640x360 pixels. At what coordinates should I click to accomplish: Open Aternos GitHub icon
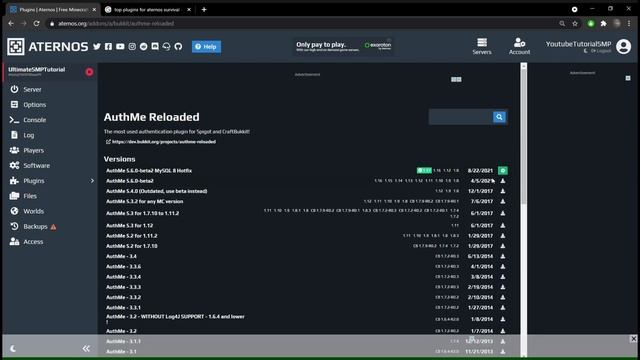coord(178,47)
